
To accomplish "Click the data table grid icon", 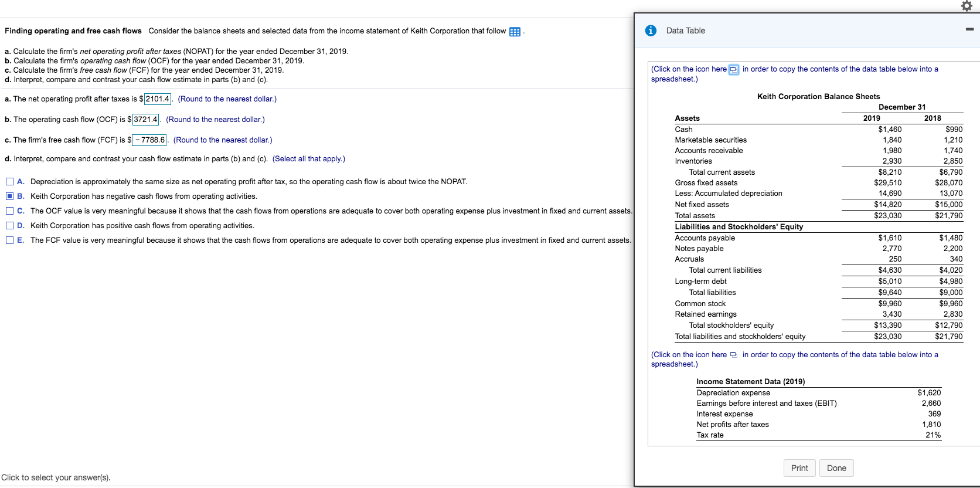I will [x=515, y=32].
